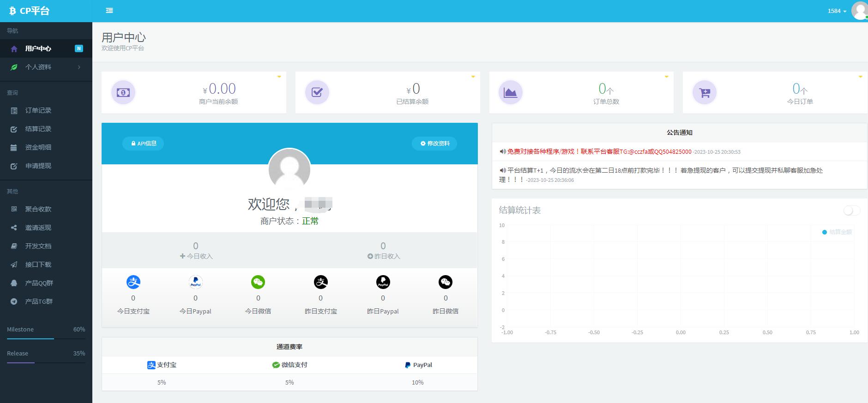Viewport: 868px width, 403px height.
Task: Click the sidebar collapse hamburger icon
Action: tap(109, 11)
